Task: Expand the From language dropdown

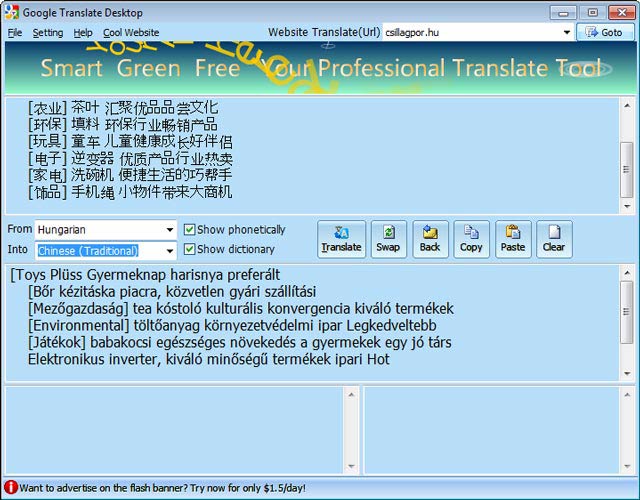Action: pyautogui.click(x=170, y=230)
